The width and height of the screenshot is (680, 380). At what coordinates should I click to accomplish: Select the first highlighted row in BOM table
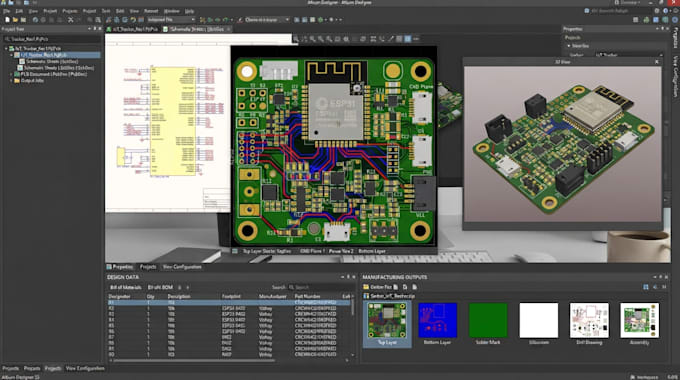[x=229, y=302]
